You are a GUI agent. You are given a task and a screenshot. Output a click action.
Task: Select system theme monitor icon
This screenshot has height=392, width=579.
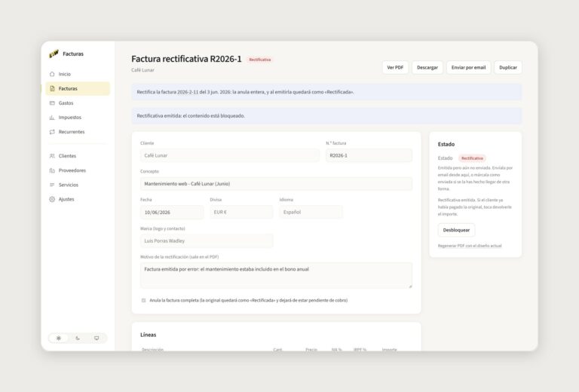(x=96, y=338)
